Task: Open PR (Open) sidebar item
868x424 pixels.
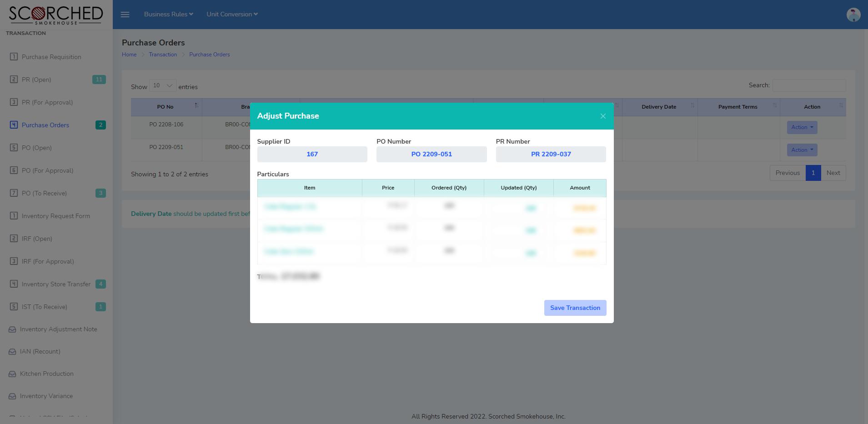Action: coord(36,80)
